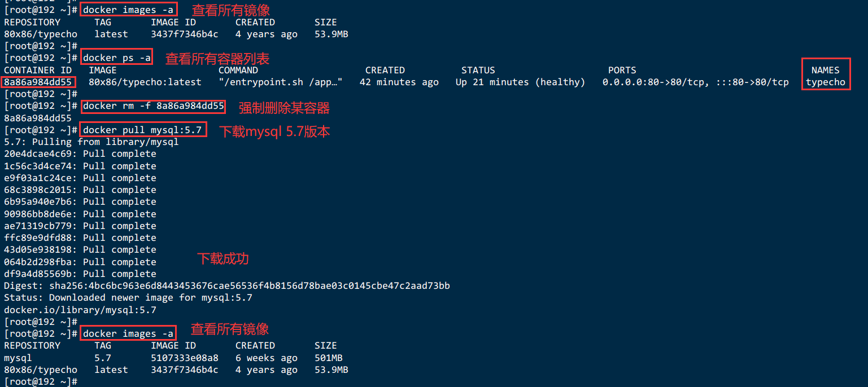
Task: Click the mysql image ID 5107333e08a8
Action: click(x=185, y=358)
